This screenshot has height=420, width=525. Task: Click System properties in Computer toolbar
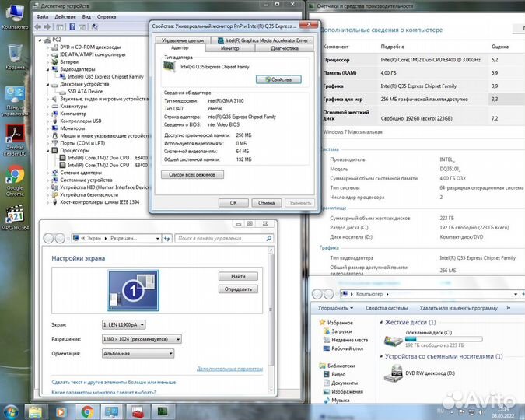[x=387, y=308]
